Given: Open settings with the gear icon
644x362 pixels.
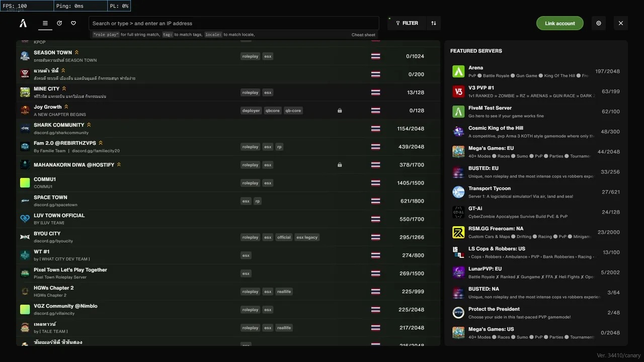Looking at the screenshot, I should pos(599,23).
